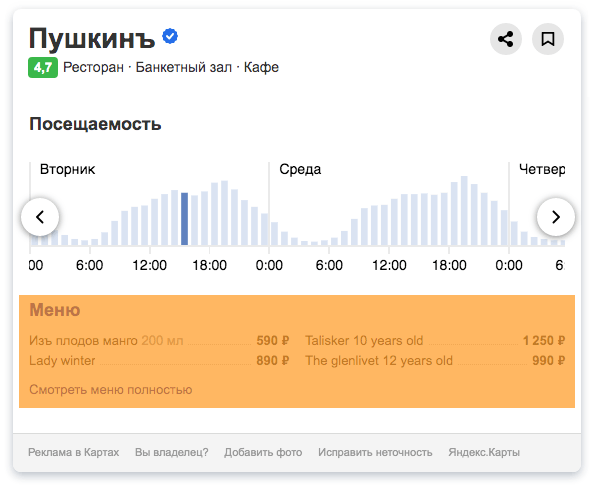Select the highlighted dark blue Tuesday bar
Screen dimensions: 595x496
tap(184, 219)
